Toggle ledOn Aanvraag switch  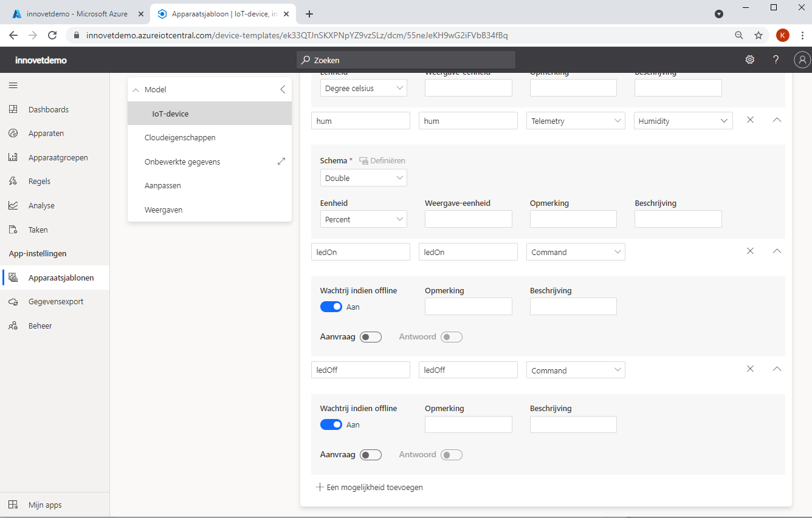coord(371,337)
